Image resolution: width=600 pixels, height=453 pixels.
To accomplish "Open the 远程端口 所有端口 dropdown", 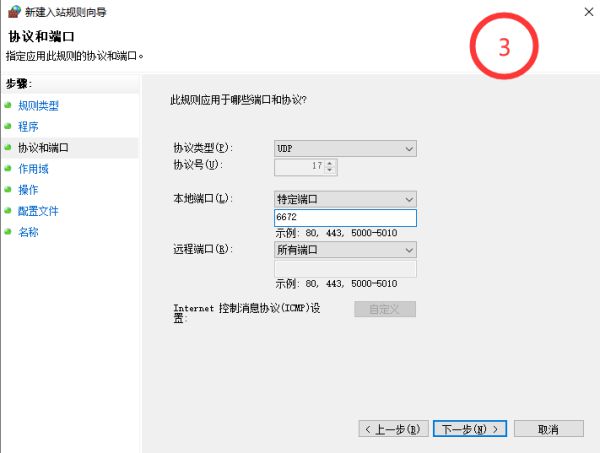I will (x=345, y=249).
